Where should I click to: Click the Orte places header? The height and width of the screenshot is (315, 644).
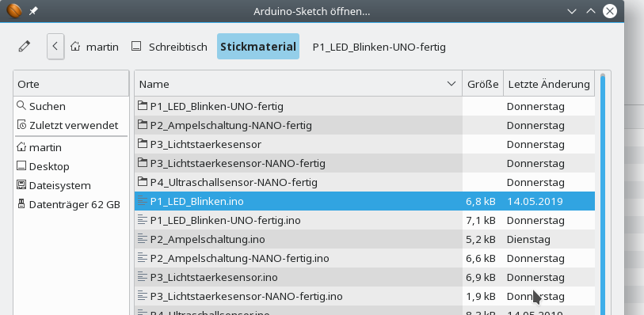pos(71,84)
